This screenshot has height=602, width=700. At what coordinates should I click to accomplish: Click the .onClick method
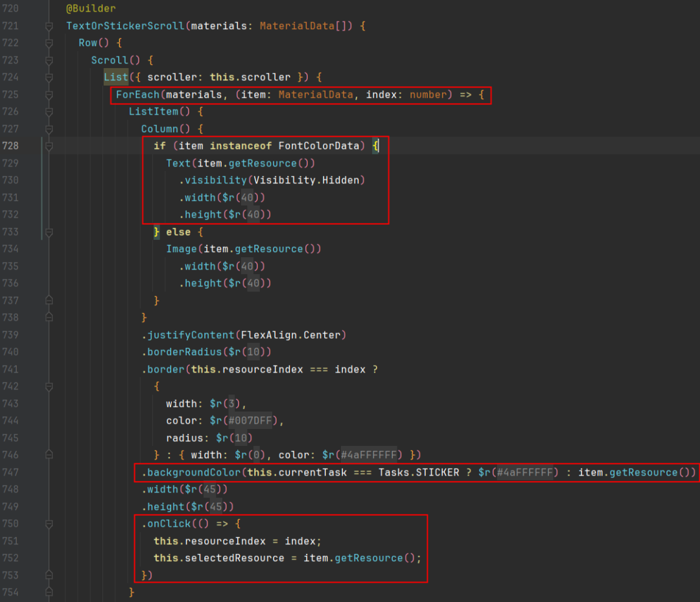(x=166, y=524)
